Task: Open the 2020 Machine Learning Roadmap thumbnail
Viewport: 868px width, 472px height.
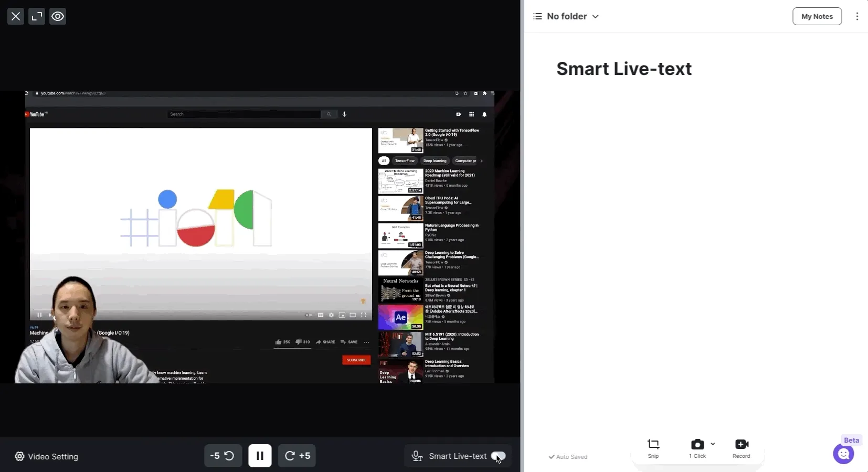Action: point(400,181)
